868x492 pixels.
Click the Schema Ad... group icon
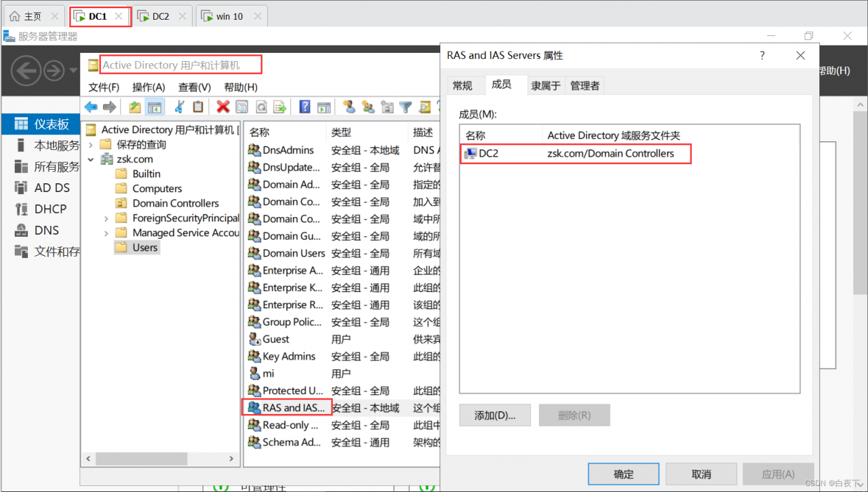pos(254,442)
